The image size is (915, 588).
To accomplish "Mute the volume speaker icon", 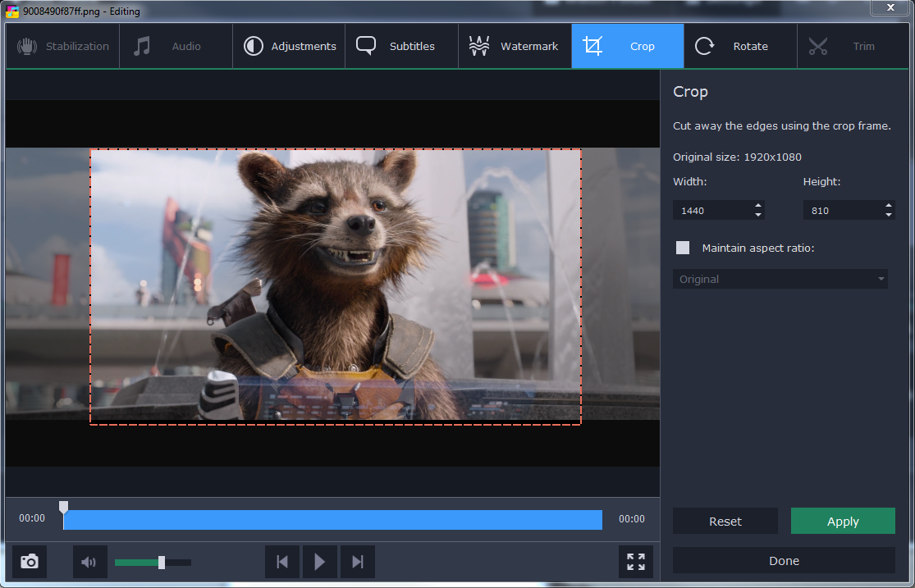I will click(x=89, y=562).
